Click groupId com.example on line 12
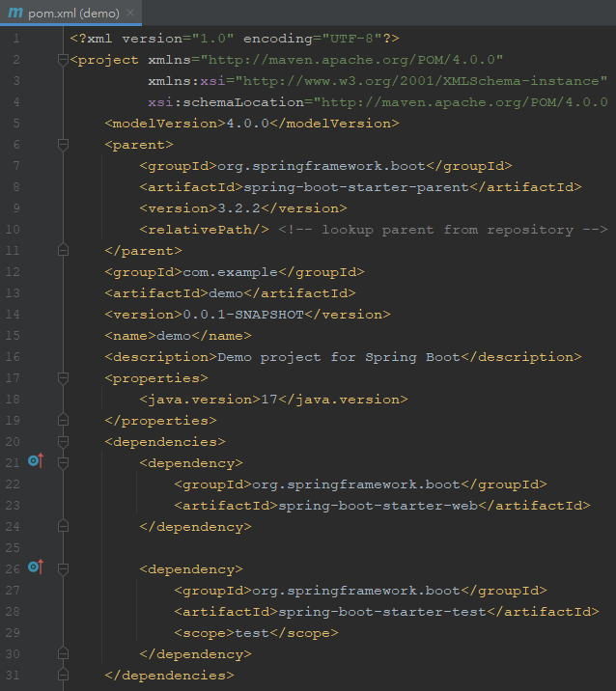The width and height of the screenshot is (616, 691). coord(235,272)
